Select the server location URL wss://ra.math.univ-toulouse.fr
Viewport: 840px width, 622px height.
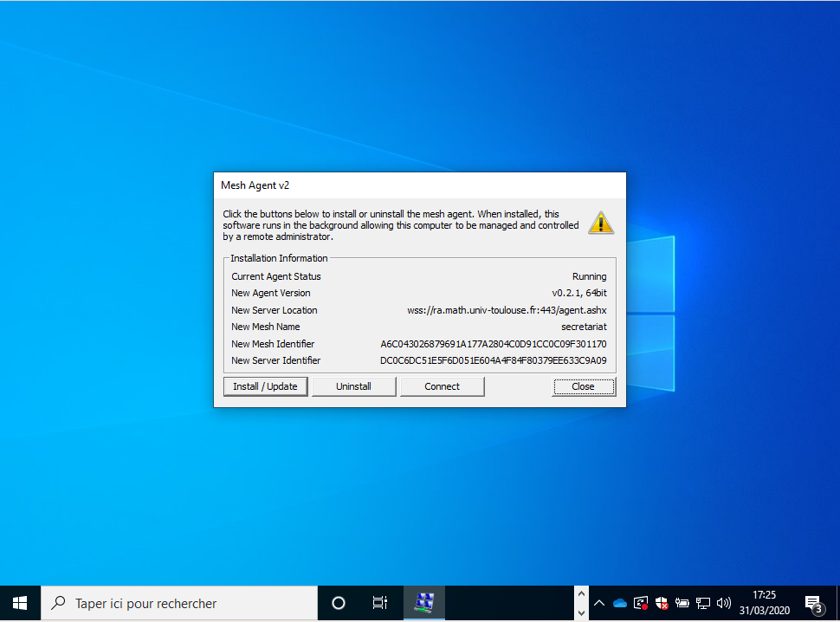pos(507,310)
